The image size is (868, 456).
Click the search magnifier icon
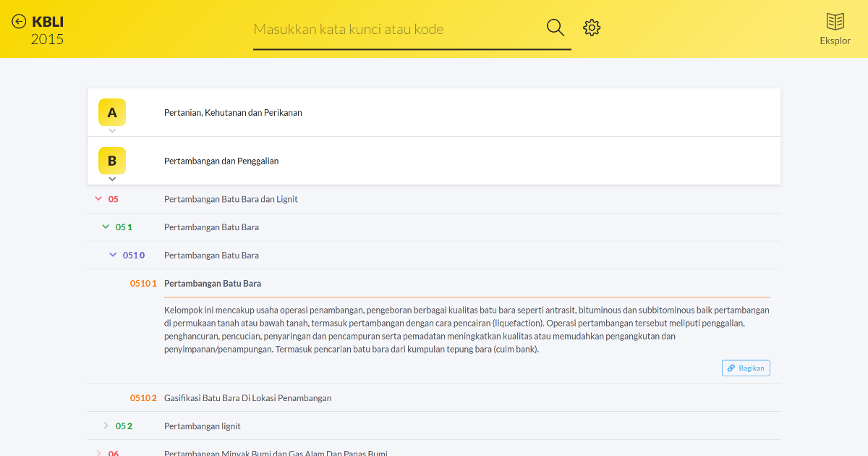(x=555, y=27)
